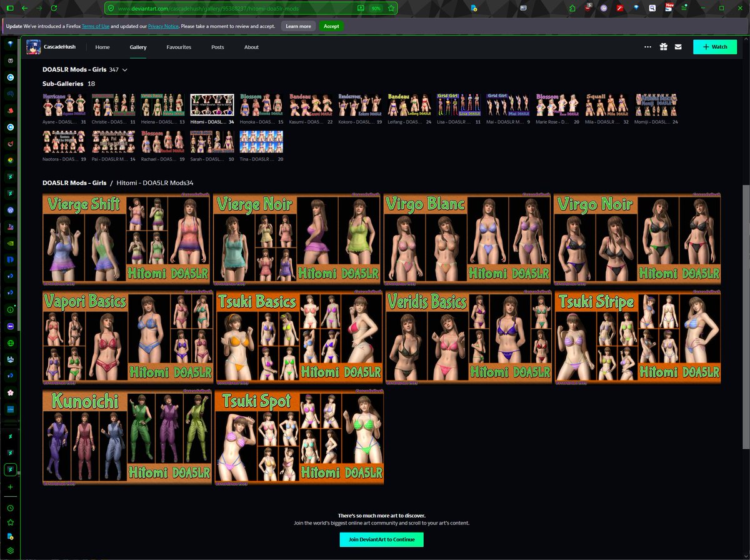
Task: Open the Sarah sub-gallery thumbnail
Action: [212, 142]
